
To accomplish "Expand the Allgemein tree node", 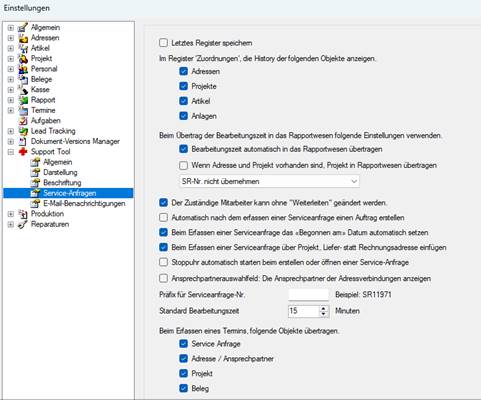I will coord(11,27).
